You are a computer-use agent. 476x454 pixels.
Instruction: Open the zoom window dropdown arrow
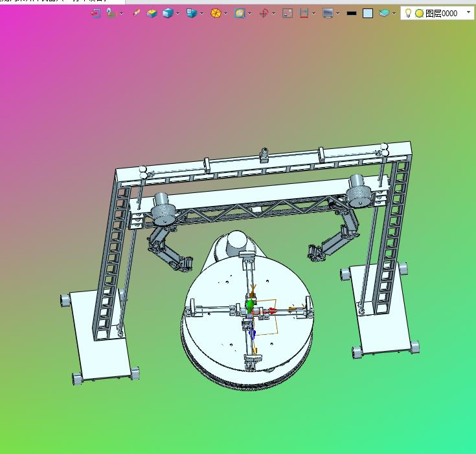coord(249,14)
